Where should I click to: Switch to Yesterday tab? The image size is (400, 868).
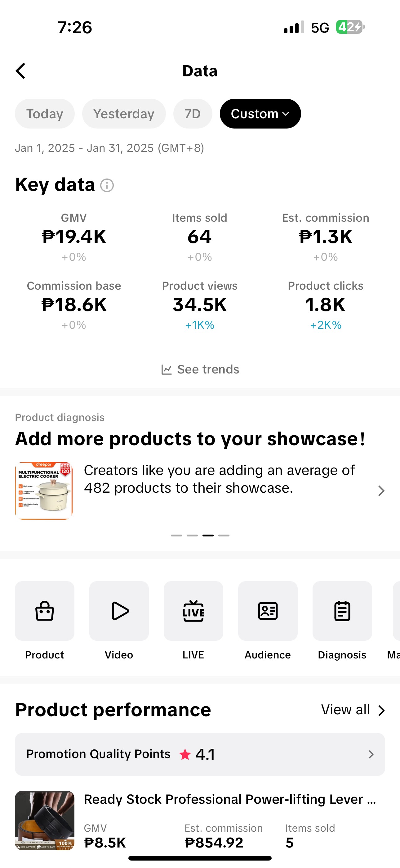[x=124, y=114]
